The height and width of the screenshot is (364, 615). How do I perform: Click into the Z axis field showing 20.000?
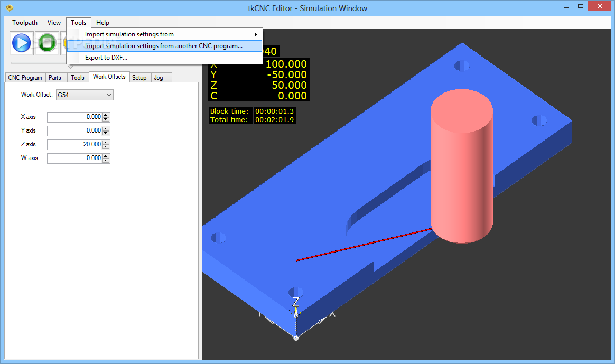pos(74,144)
